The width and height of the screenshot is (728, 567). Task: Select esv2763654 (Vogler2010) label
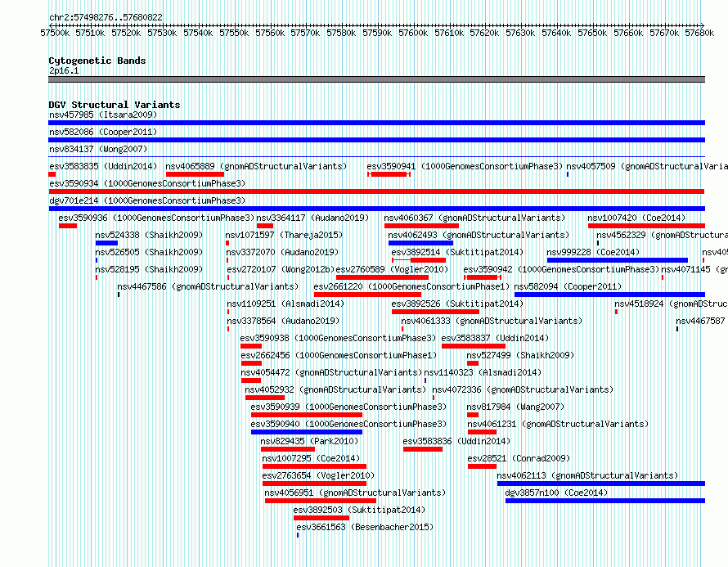[318, 475]
